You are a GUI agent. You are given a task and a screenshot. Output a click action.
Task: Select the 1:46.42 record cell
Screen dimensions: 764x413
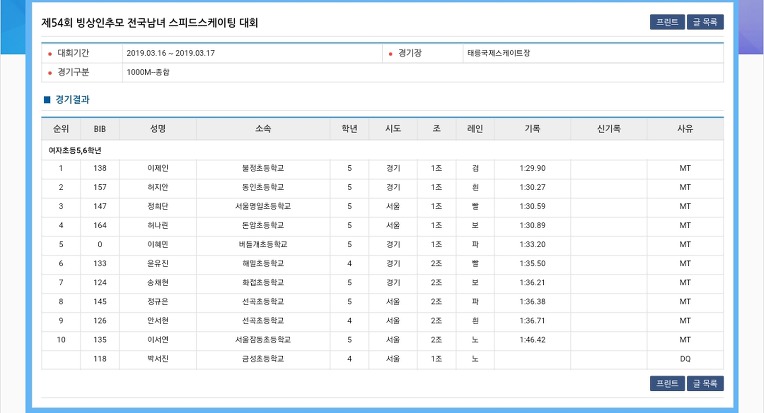pyautogui.click(x=532, y=339)
